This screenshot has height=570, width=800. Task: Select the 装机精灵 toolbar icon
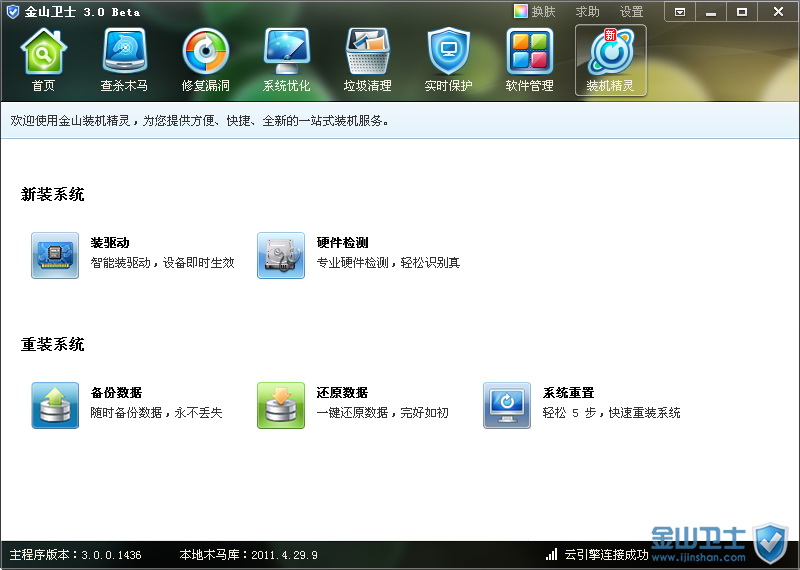[x=611, y=60]
